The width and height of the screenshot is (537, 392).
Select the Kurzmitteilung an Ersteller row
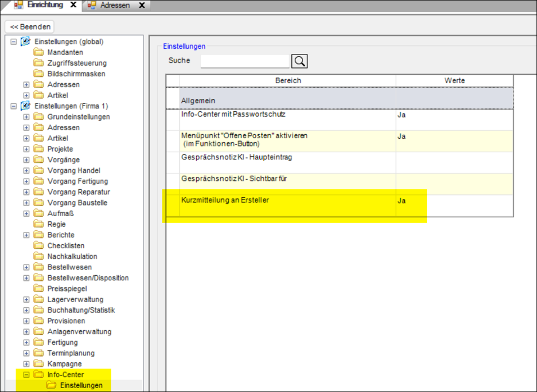point(340,206)
